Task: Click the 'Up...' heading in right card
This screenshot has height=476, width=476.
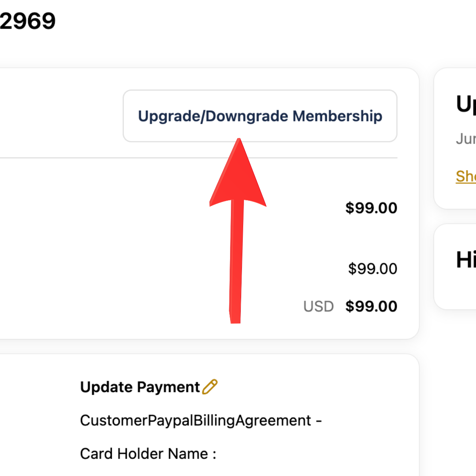Action: (466, 105)
